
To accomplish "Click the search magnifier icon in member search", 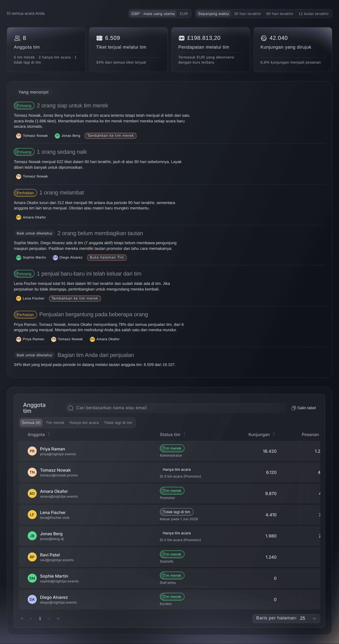I will point(71,408).
